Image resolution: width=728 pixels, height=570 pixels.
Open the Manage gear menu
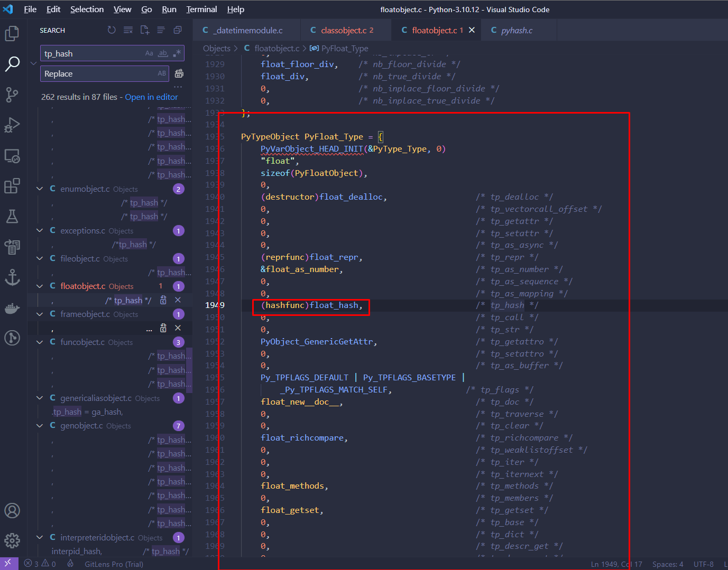12,540
